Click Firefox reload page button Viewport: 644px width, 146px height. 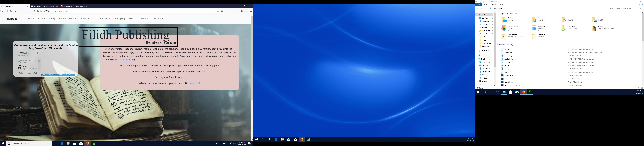11,11
